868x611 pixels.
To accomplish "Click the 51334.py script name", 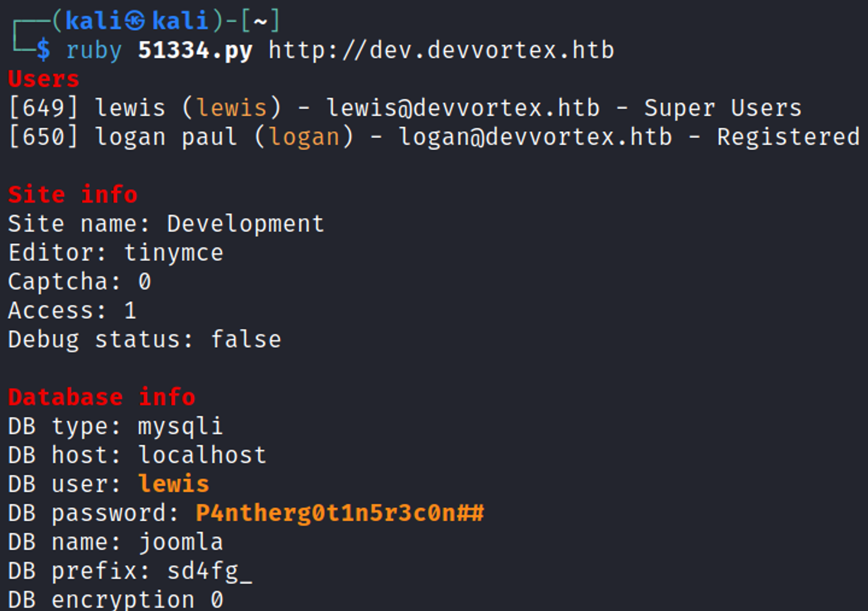I will pyautogui.click(x=195, y=51).
